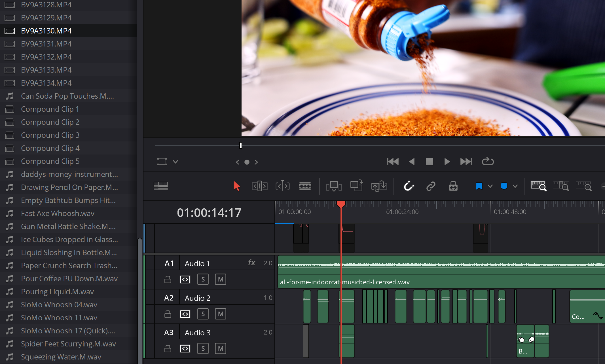Select Compound Clip 3 in media pool
The image size is (605, 364).
pos(50,135)
